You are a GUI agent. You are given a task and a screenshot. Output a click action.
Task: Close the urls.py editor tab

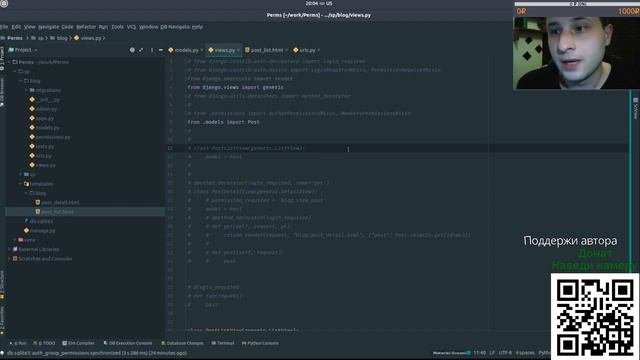[319, 50]
